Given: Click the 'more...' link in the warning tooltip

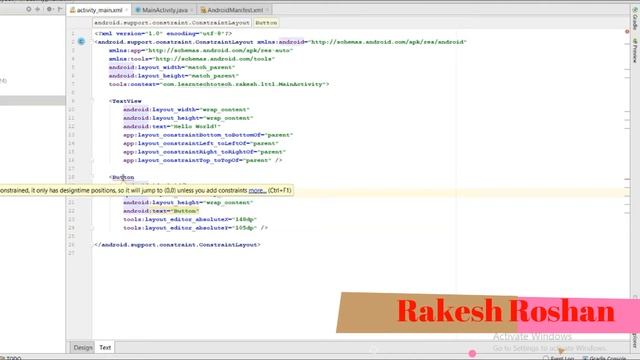Looking at the screenshot, I should click(257, 190).
